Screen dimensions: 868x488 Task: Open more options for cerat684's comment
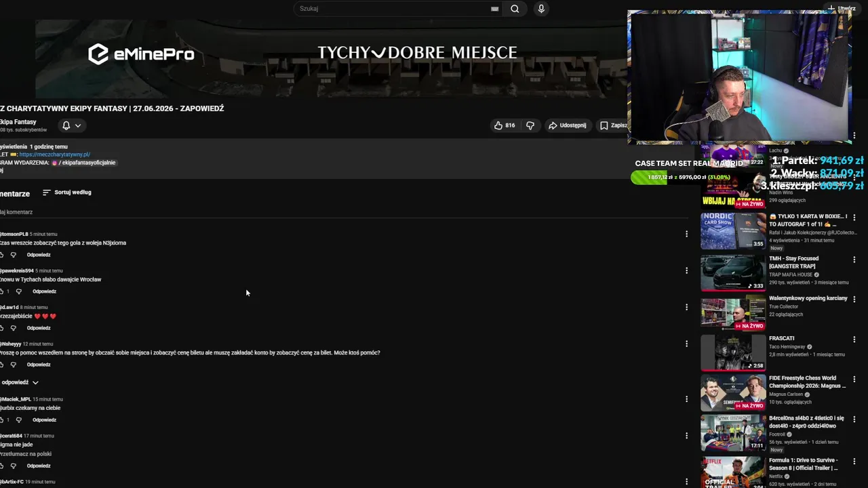point(686,436)
